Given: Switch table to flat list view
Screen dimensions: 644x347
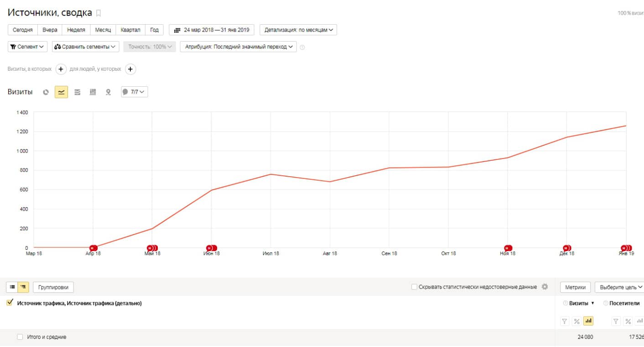Looking at the screenshot, I should [x=12, y=287].
